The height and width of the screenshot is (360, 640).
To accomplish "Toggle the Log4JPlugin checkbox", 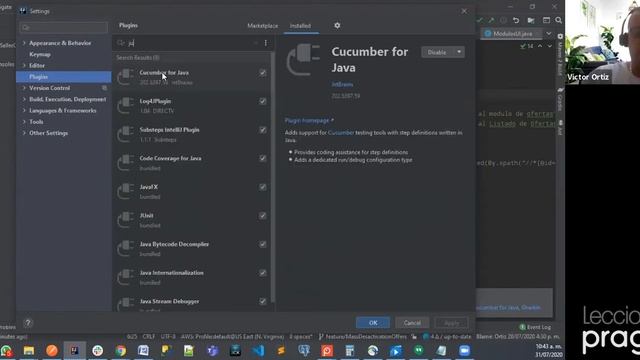I will point(262,101).
